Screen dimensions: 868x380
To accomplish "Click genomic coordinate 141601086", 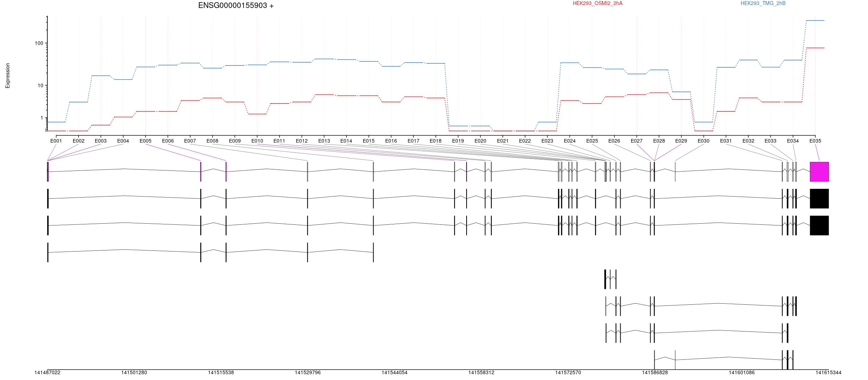I will 742,372.
